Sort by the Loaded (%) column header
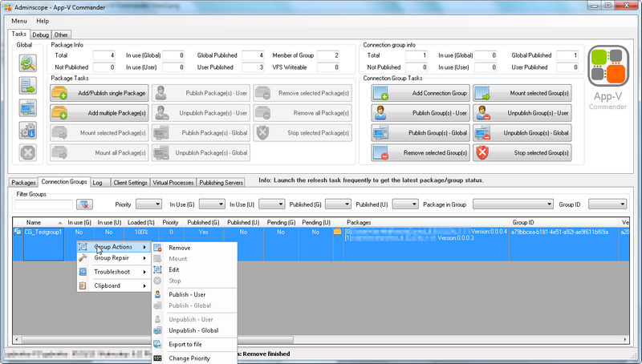 pyautogui.click(x=141, y=223)
